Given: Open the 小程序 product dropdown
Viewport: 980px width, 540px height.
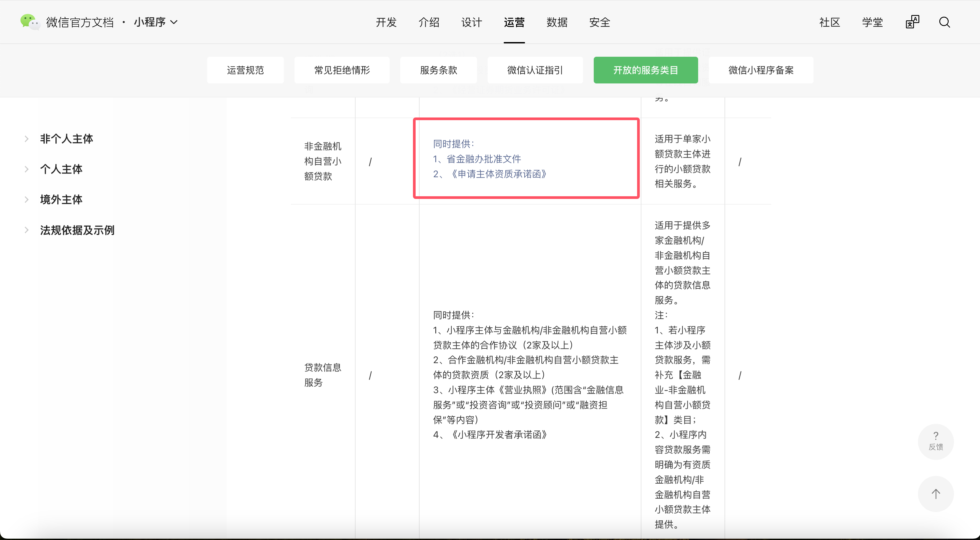Looking at the screenshot, I should click(x=155, y=22).
